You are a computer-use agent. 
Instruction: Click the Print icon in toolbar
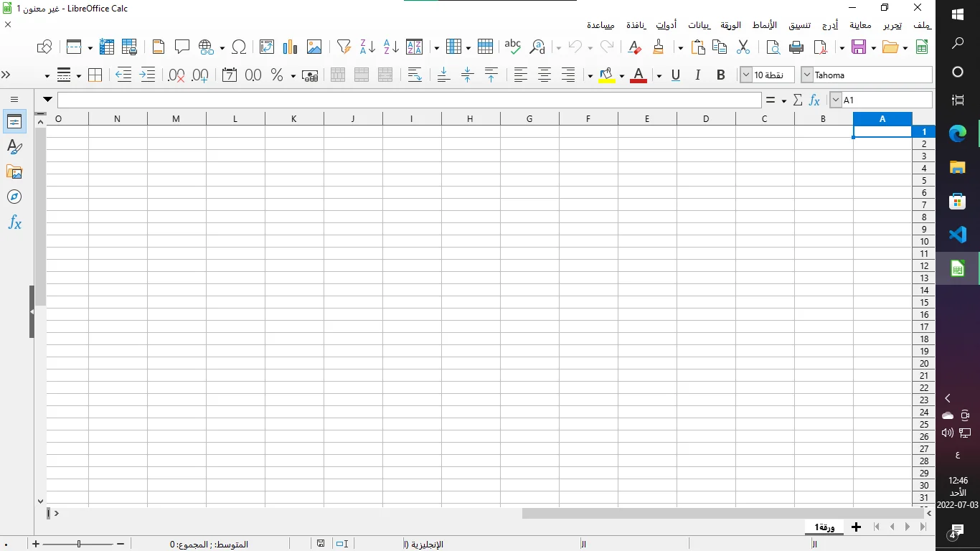coord(796,47)
